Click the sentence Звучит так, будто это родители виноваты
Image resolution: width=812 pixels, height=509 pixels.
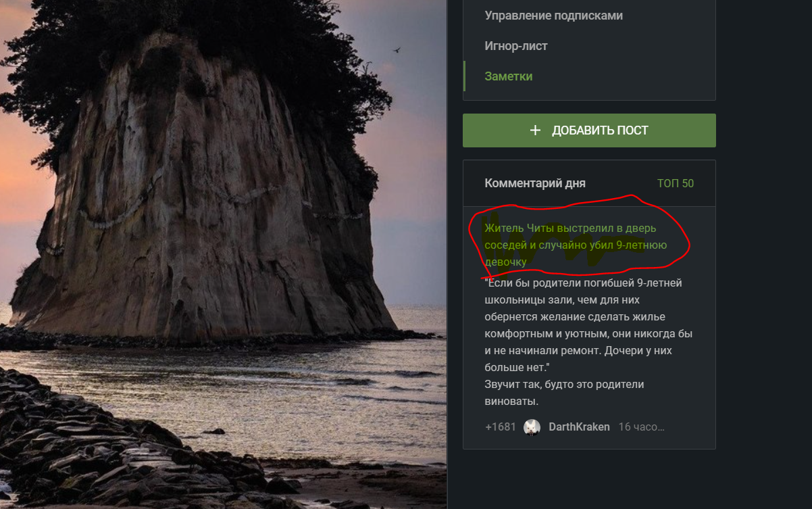coord(564,393)
